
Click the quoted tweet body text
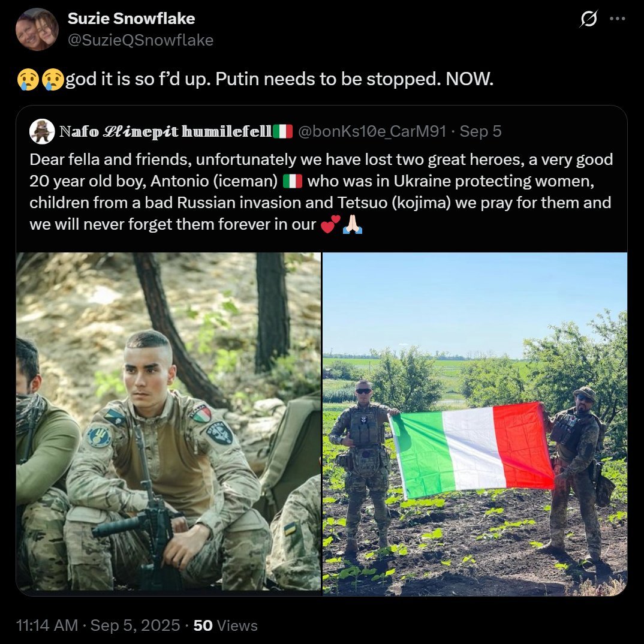(321, 192)
